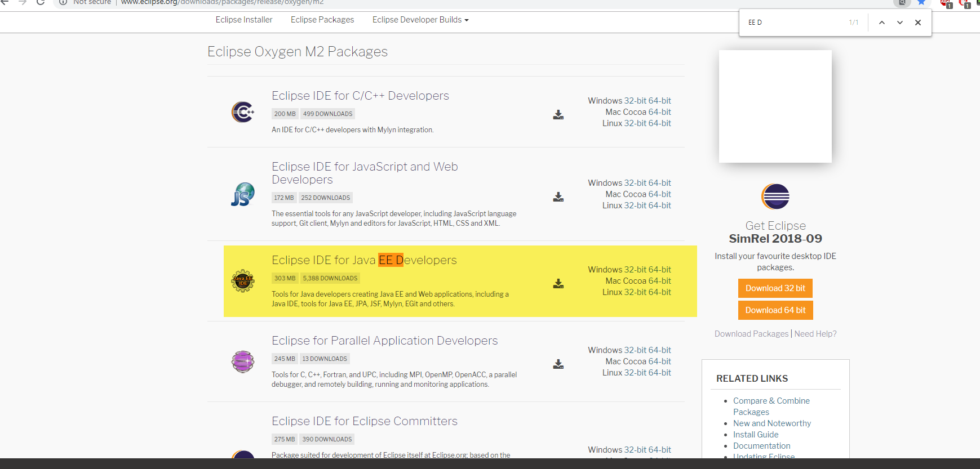Download JavaScript package Linux 64-bit

pyautogui.click(x=660, y=206)
